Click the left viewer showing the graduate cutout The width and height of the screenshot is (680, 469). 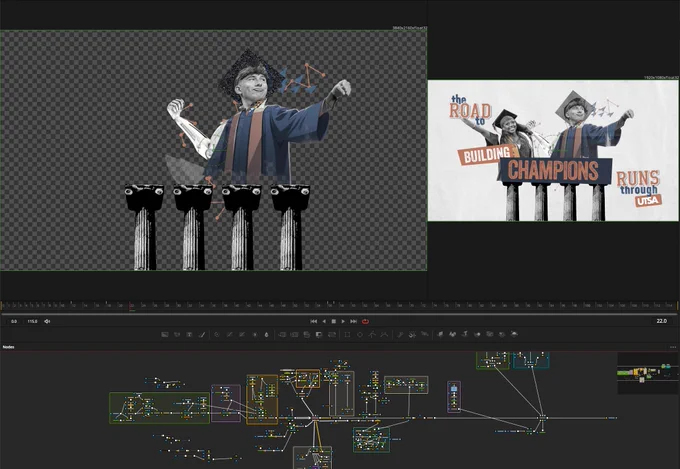(213, 150)
